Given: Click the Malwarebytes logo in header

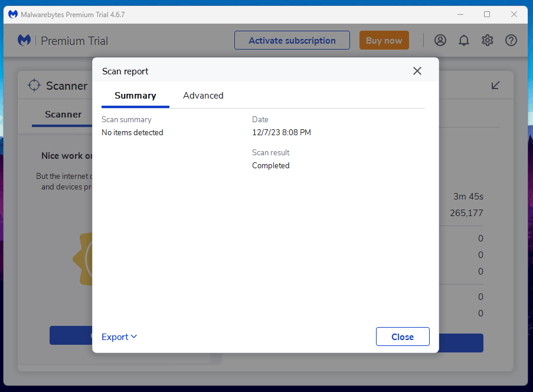Looking at the screenshot, I should tap(24, 40).
